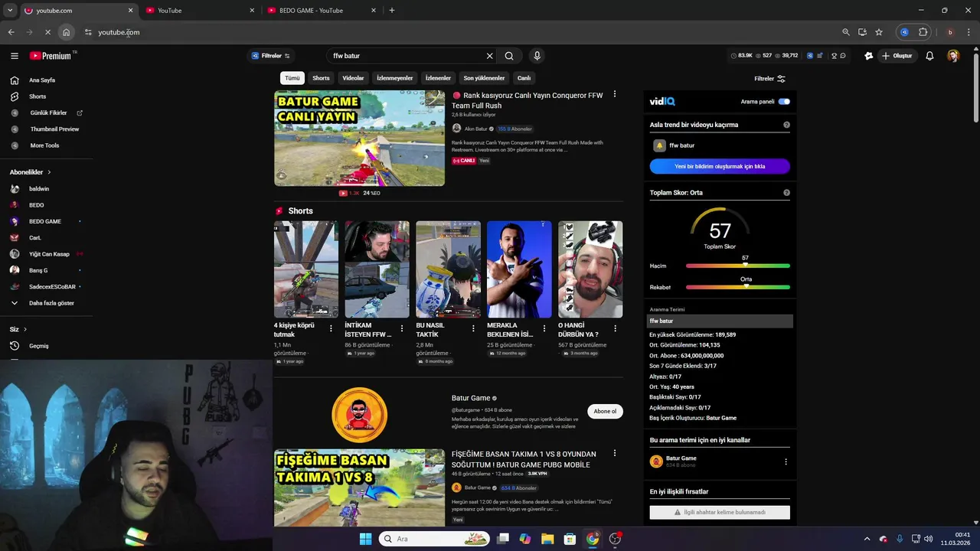
Task: Open Shorts from left sidebar
Action: (38, 96)
